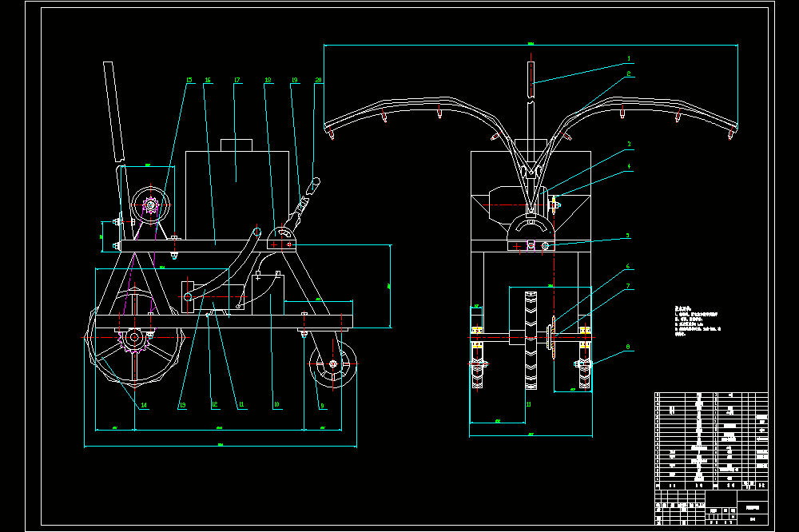Image resolution: width=799 pixels, height=532 pixels.
Task: Select part label 20 above side view
Action: pos(319,80)
